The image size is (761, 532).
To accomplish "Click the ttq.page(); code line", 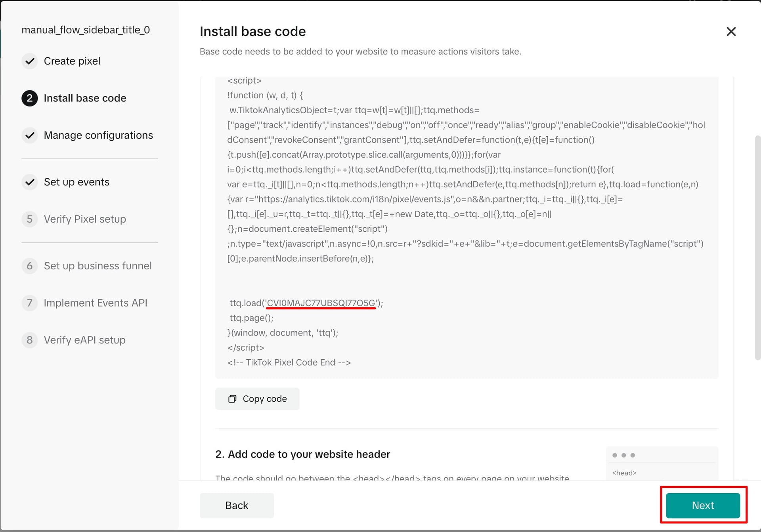I will [251, 318].
